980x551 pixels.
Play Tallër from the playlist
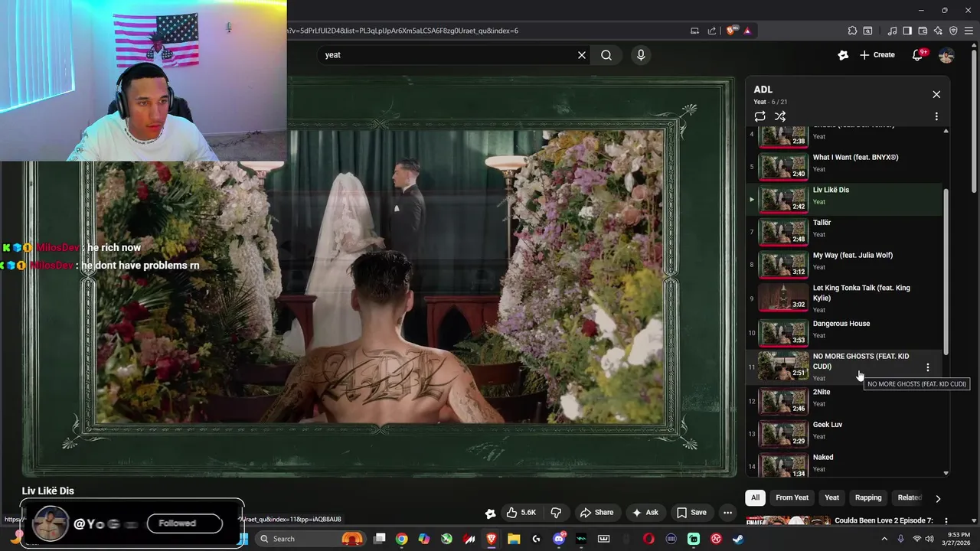tap(845, 233)
